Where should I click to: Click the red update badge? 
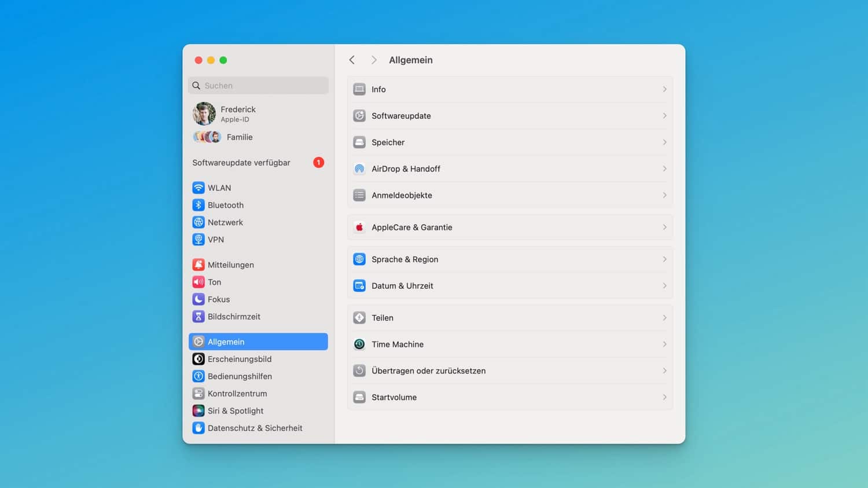[318, 163]
